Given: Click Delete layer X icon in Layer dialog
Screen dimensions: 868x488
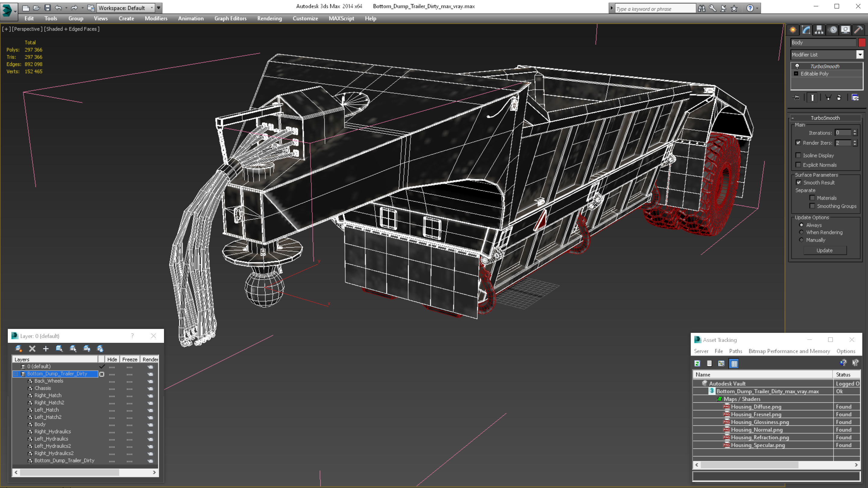Looking at the screenshot, I should click(x=32, y=349).
